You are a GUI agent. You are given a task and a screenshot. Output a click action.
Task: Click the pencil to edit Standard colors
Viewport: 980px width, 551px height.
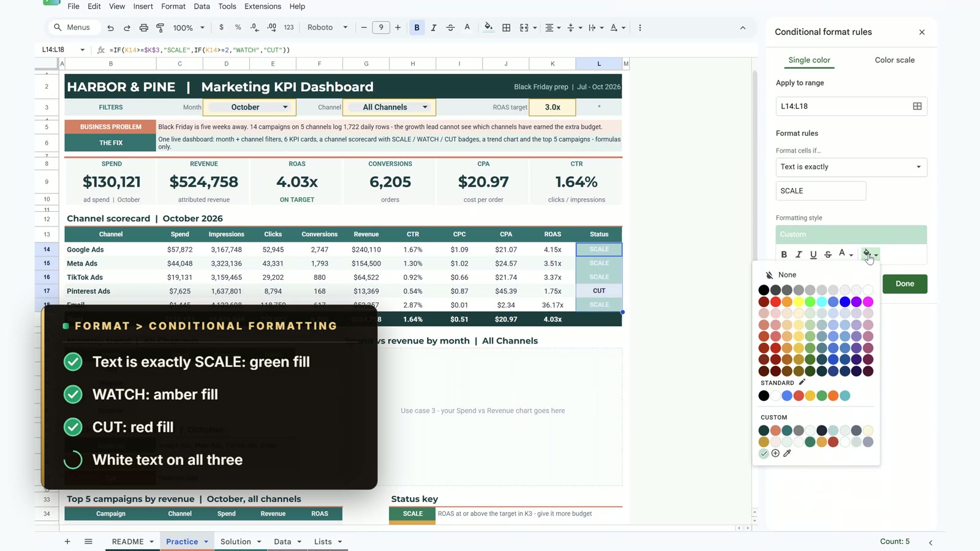coord(802,382)
